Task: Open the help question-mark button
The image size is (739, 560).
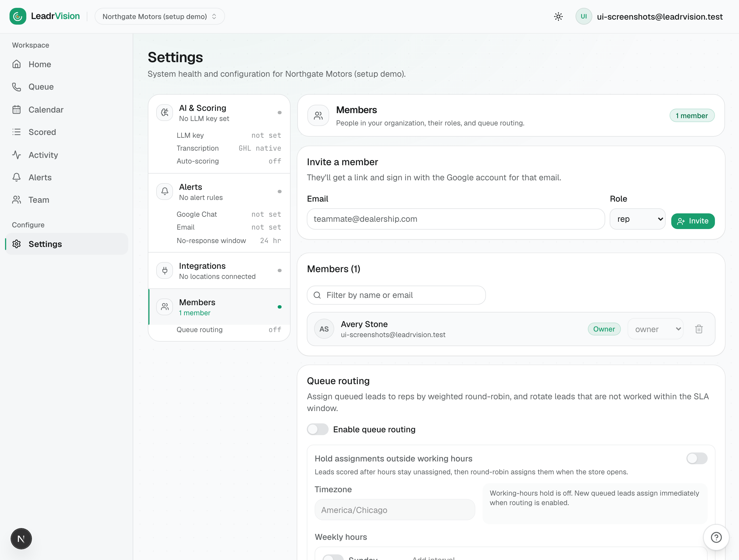Action: click(x=716, y=537)
